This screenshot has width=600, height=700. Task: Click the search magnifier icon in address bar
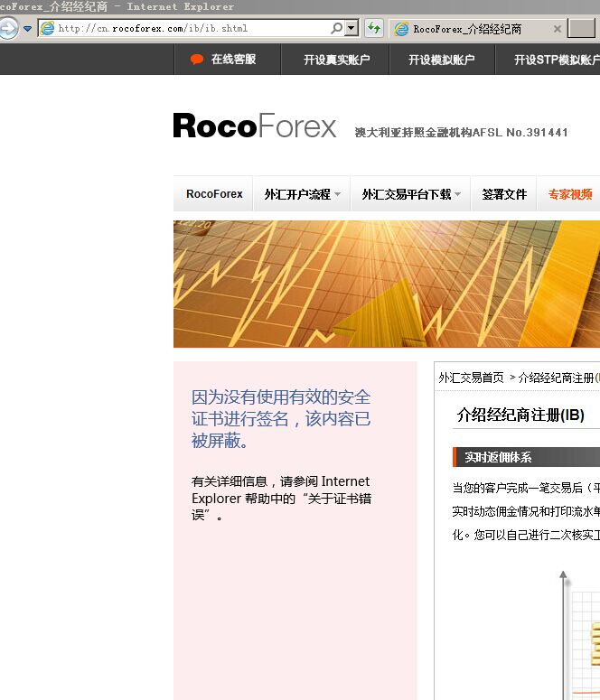(x=337, y=29)
